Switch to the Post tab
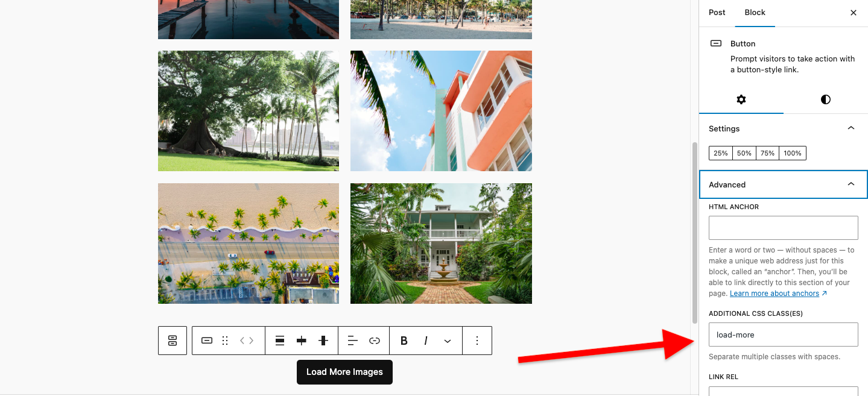 [x=717, y=13]
